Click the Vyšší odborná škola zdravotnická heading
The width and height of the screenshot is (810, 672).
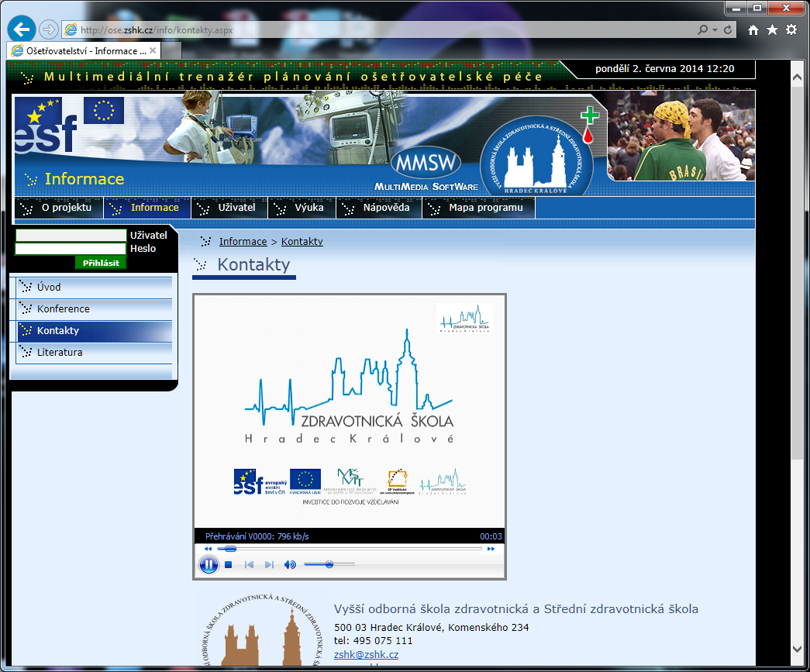click(x=516, y=609)
